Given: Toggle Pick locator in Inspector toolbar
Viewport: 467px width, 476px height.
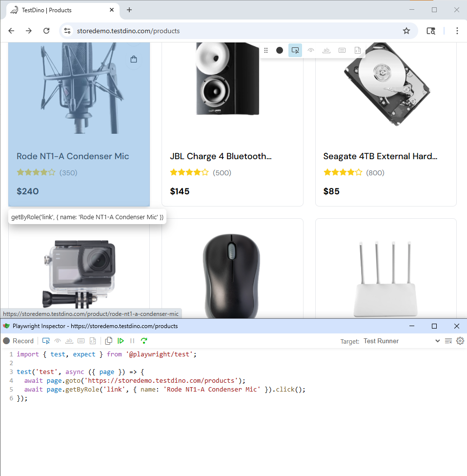Looking at the screenshot, I should tap(46, 341).
